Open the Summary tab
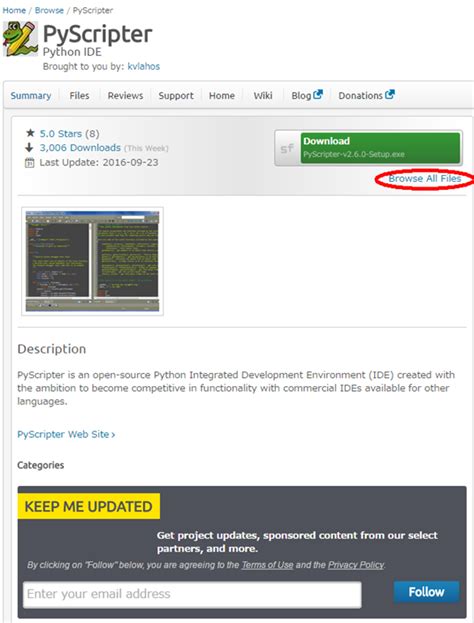 point(31,96)
